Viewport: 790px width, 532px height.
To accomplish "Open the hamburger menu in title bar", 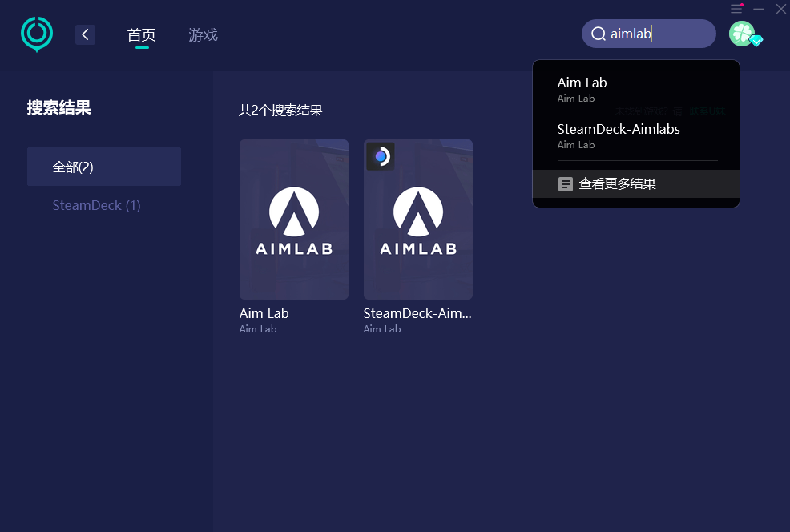I will point(736,9).
